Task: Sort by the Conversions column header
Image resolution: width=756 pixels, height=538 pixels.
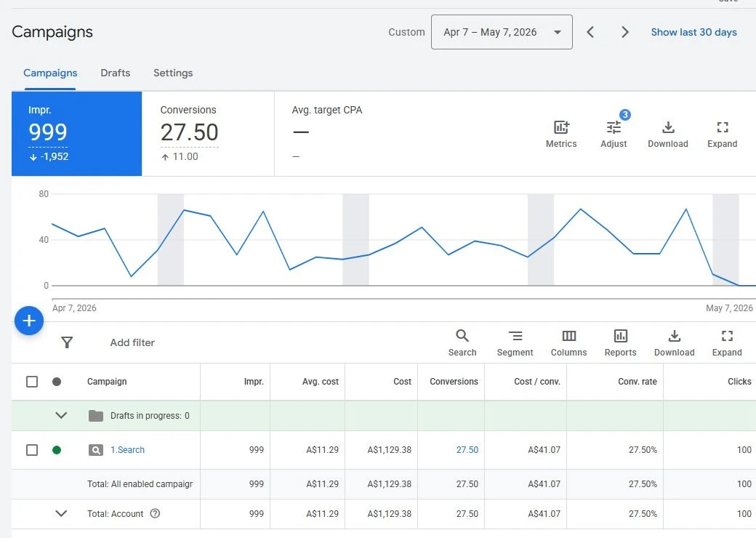Action: click(x=454, y=382)
